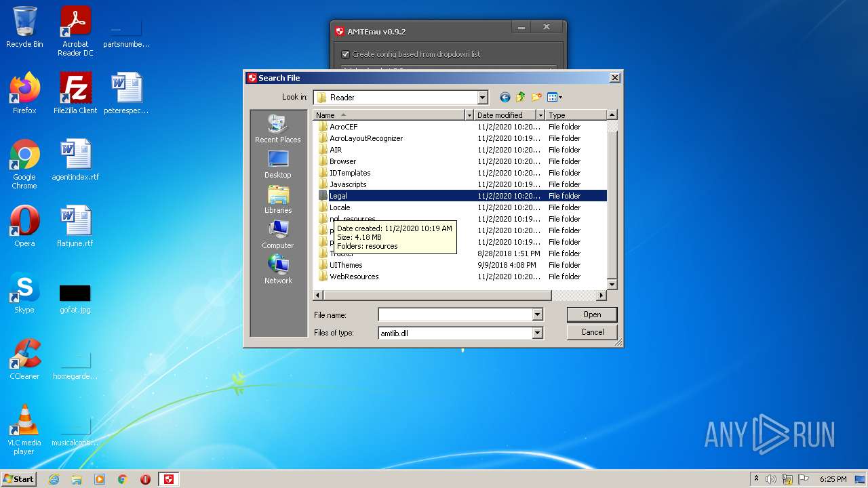This screenshot has height=488, width=868.
Task: Select the Legal folder row
Action: (461, 196)
